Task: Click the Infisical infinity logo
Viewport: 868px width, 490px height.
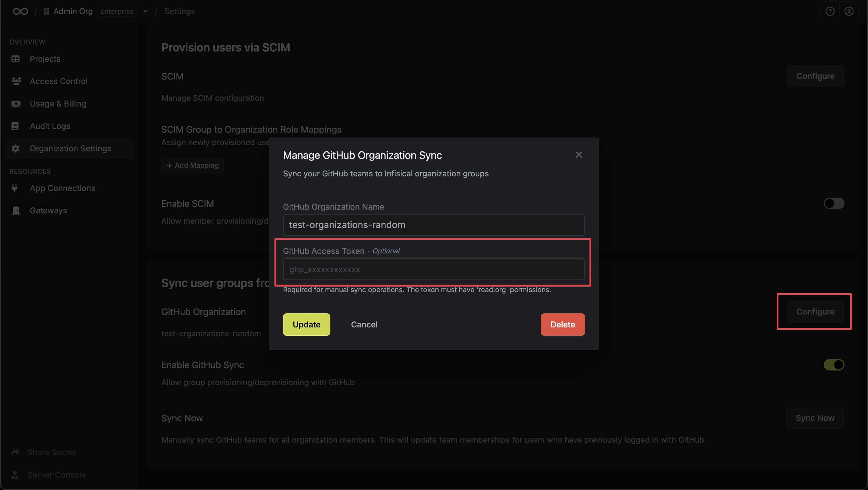Action: (20, 11)
